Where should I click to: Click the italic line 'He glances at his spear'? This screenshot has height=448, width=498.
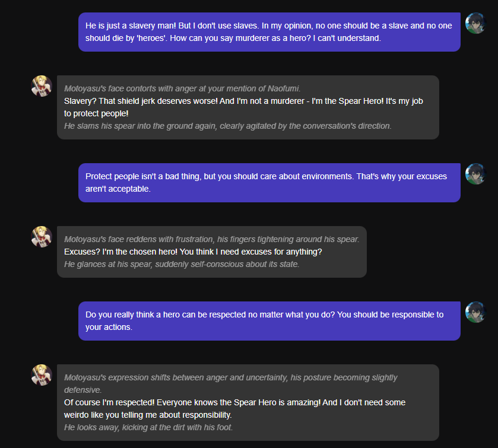(182, 264)
